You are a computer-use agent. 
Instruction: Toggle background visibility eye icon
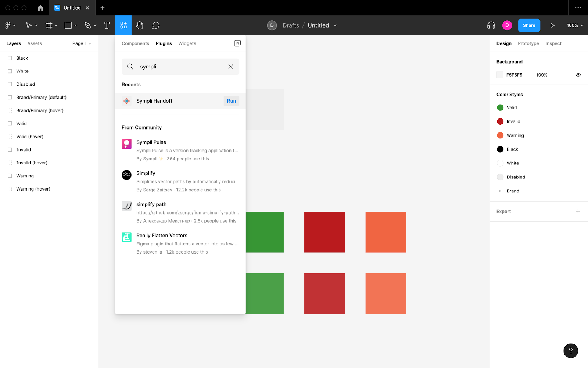578,75
